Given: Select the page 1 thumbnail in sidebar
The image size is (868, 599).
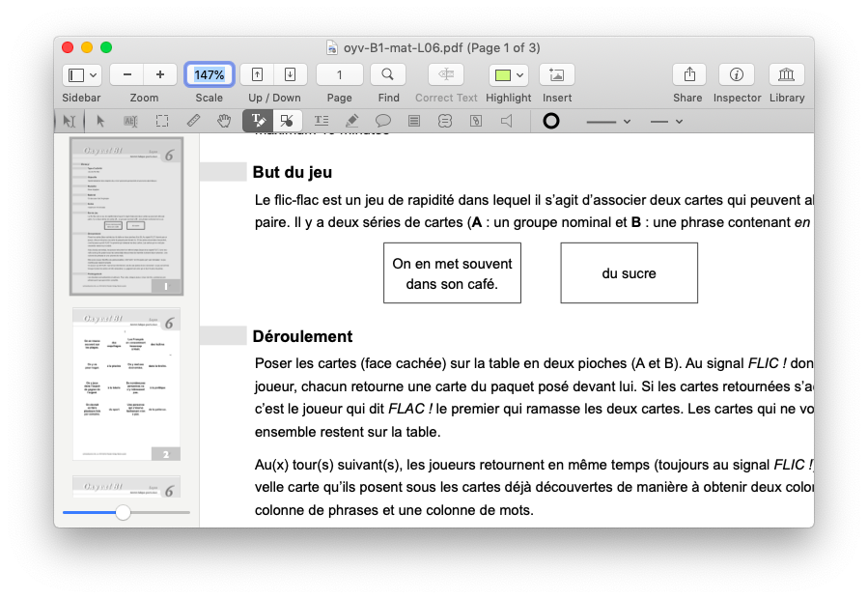Looking at the screenshot, I should coord(126,216).
